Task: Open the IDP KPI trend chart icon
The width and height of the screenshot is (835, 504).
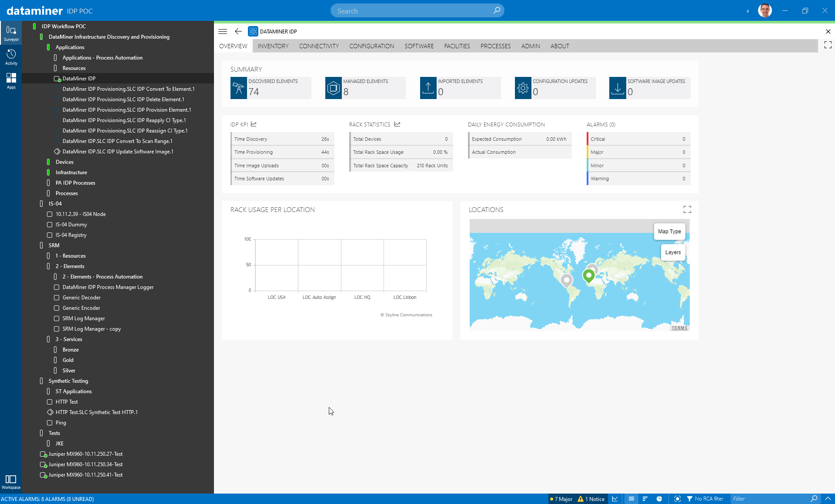Action: (254, 124)
